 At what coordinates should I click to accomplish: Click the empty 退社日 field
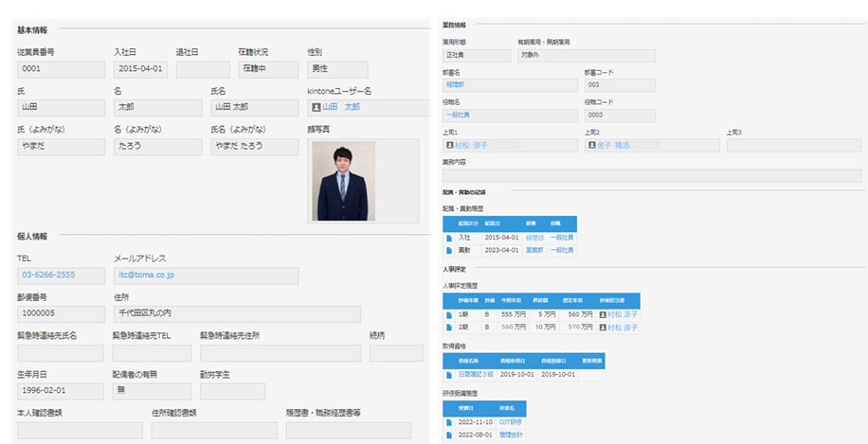click(x=203, y=70)
